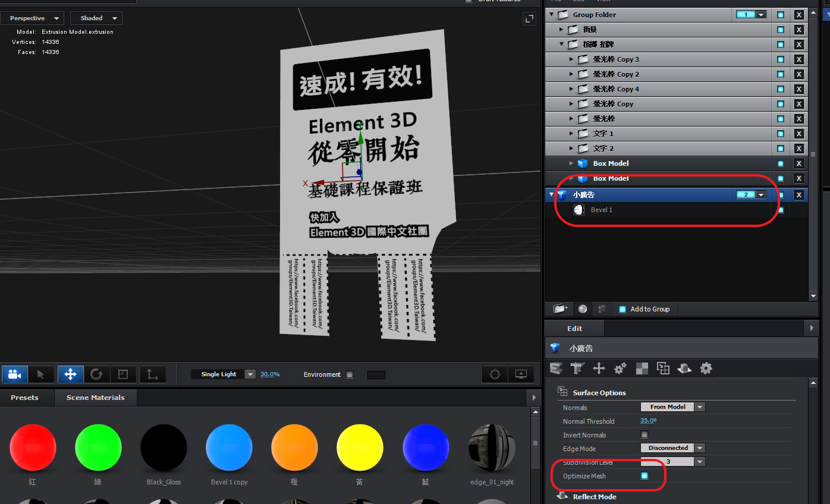Select the red 紅 material
Screen dimensions: 830x504
pos(33,448)
